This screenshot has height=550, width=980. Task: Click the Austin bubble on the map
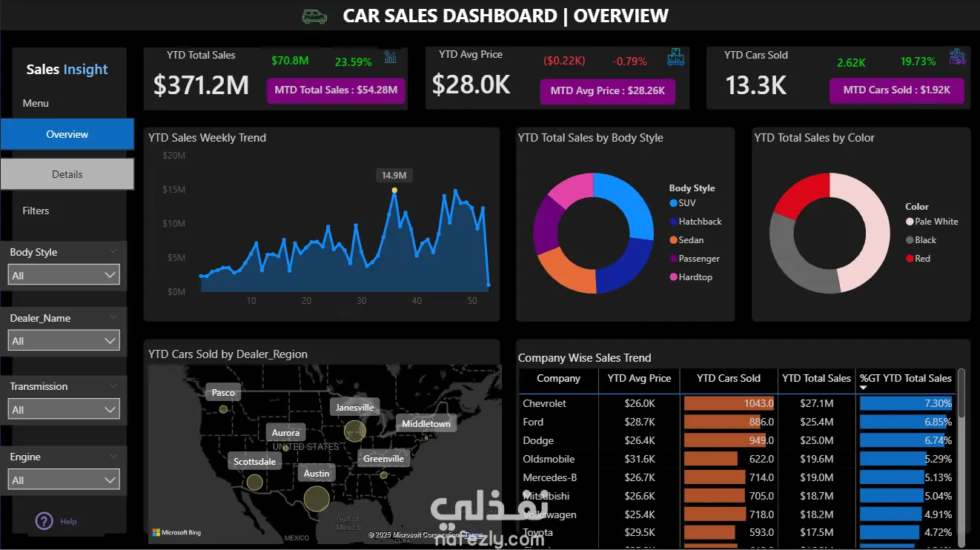(x=317, y=498)
